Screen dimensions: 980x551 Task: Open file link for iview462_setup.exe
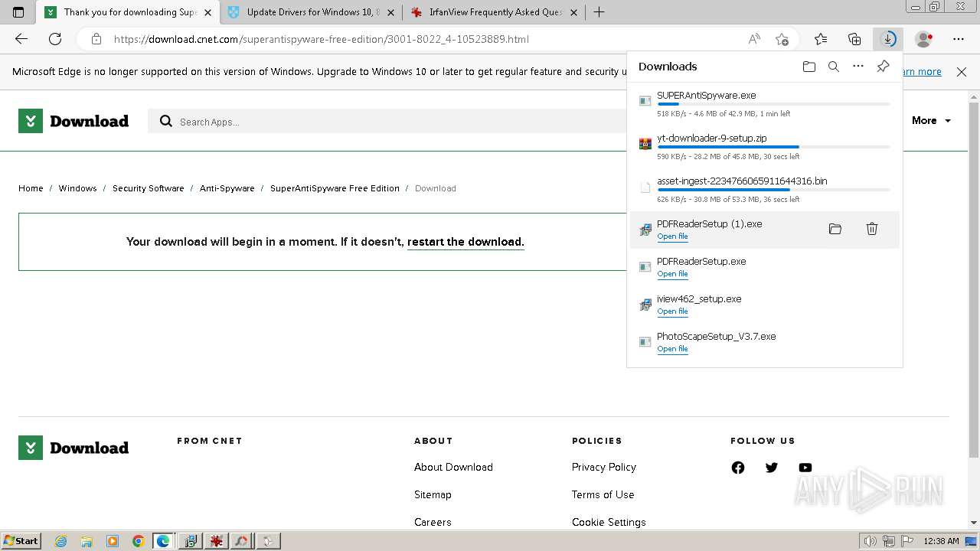(x=672, y=311)
